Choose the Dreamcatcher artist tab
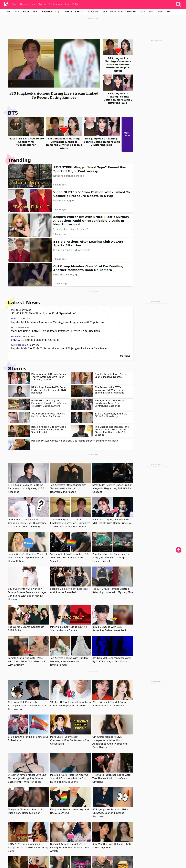The height and width of the screenshot is (868, 186). tap(117, 11)
